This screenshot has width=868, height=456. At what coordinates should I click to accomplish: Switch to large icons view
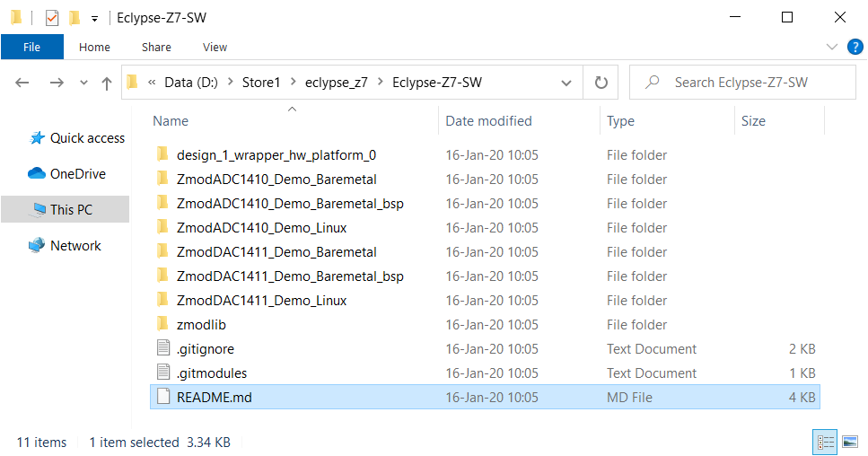tap(850, 442)
